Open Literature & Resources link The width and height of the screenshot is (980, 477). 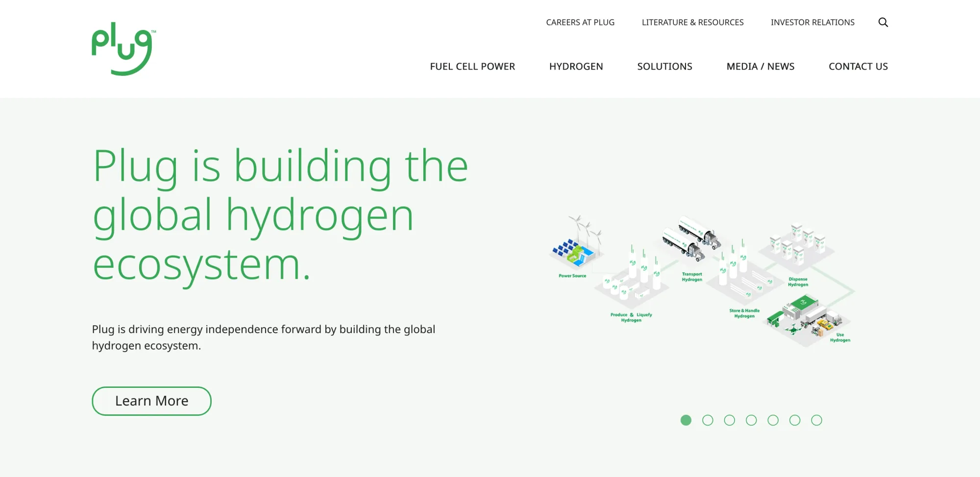[692, 23]
